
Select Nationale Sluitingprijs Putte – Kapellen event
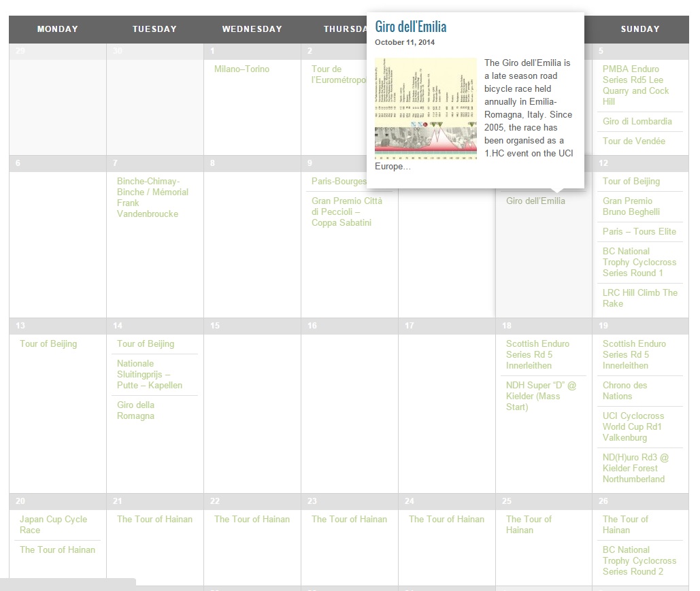tap(149, 374)
